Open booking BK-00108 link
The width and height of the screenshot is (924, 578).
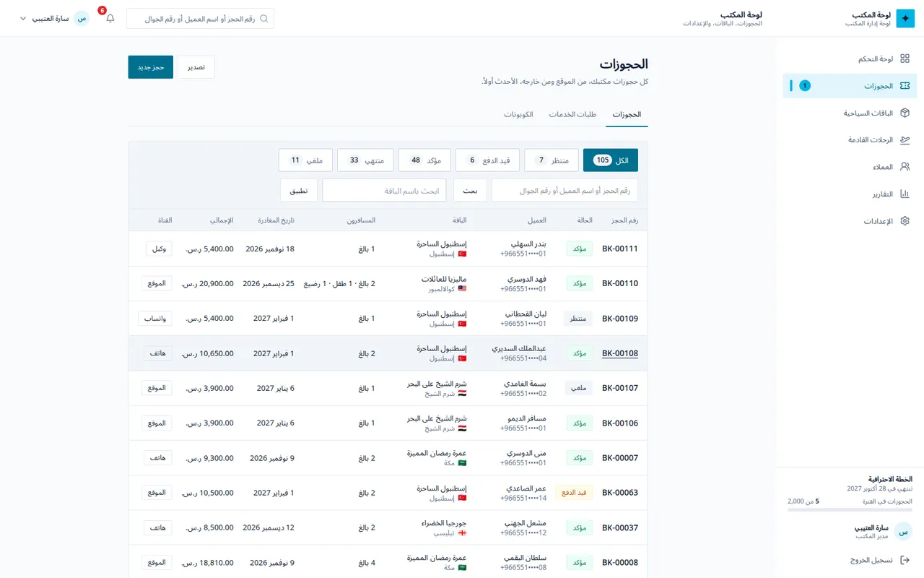coord(620,354)
